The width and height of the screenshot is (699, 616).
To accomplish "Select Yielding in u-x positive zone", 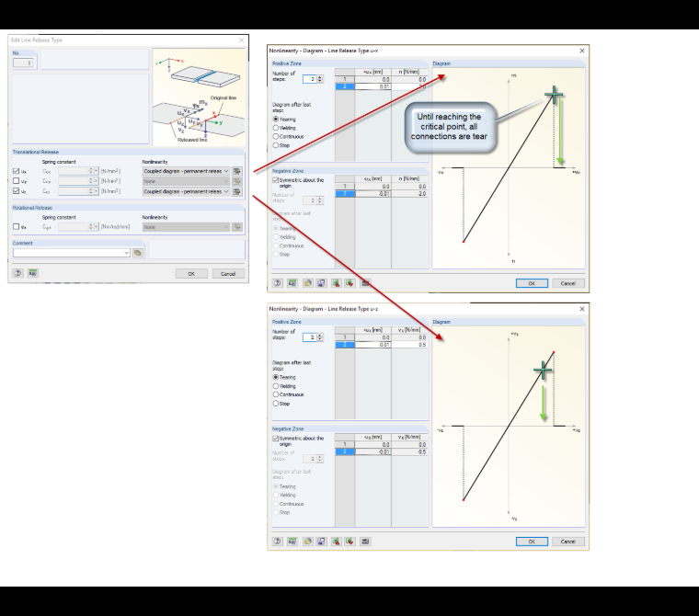I will click(276, 128).
